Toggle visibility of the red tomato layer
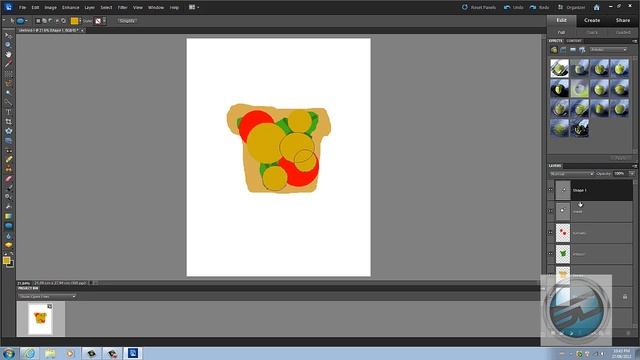Image resolution: width=640 pixels, height=360 pixels. (x=550, y=232)
